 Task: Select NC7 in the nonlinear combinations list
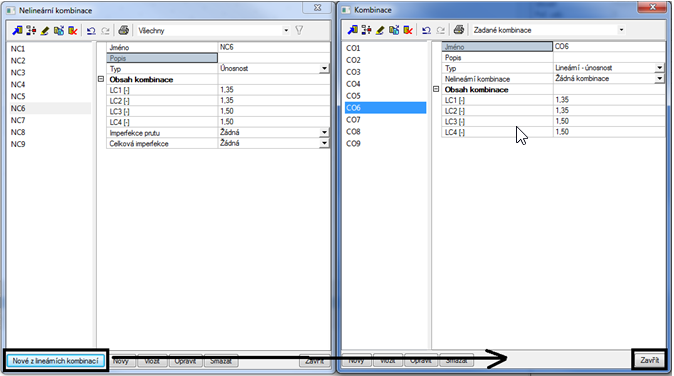[x=18, y=120]
